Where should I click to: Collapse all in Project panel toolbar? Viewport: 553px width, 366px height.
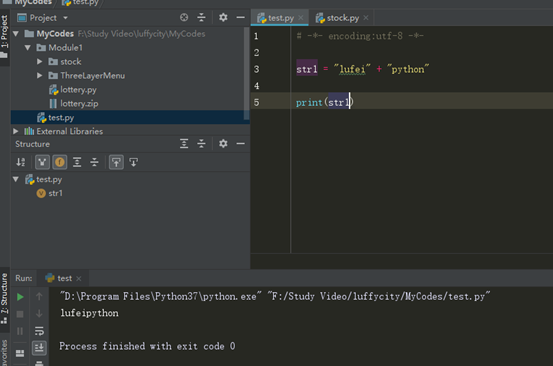click(201, 17)
